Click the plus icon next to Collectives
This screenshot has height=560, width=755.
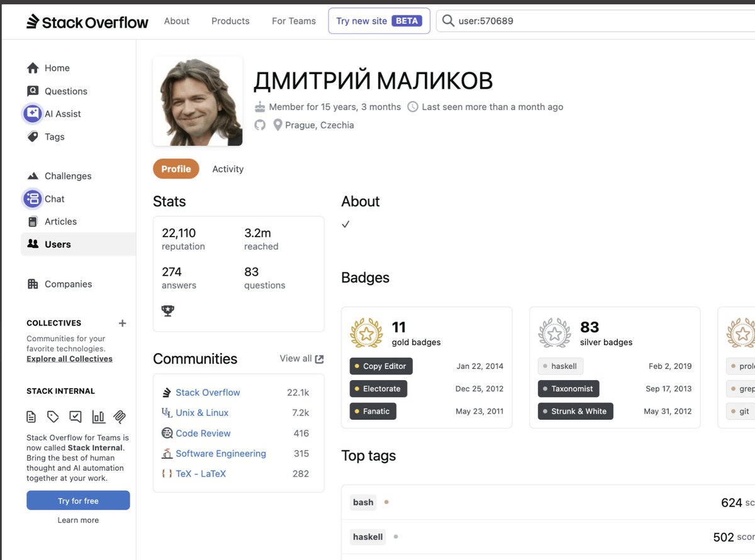(x=122, y=323)
